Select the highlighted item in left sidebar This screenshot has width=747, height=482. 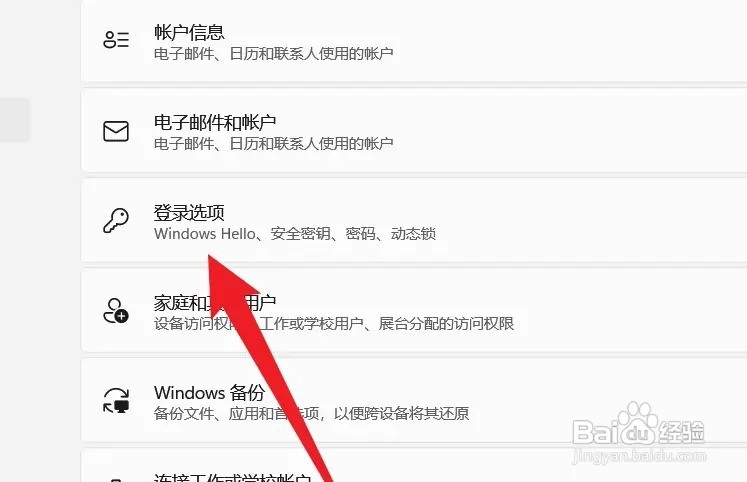15,120
